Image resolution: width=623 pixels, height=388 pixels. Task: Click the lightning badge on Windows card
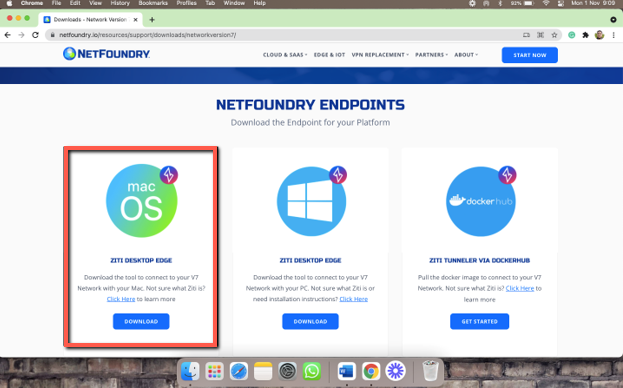tap(338, 175)
